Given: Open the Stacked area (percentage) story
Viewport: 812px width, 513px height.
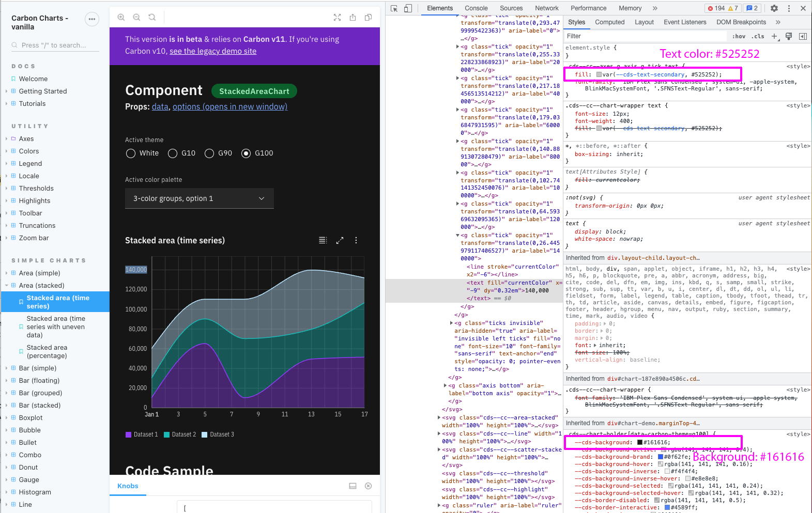Looking at the screenshot, I should click(47, 351).
